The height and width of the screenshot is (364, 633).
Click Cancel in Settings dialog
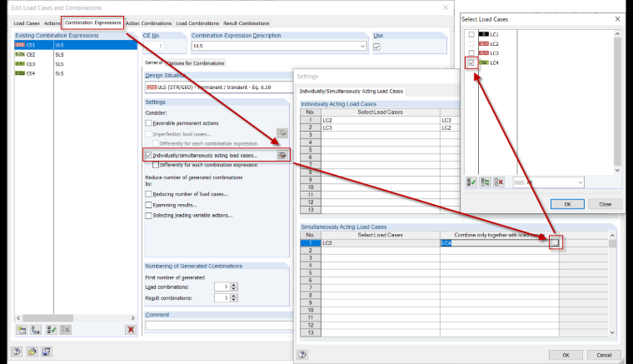pyautogui.click(x=604, y=355)
